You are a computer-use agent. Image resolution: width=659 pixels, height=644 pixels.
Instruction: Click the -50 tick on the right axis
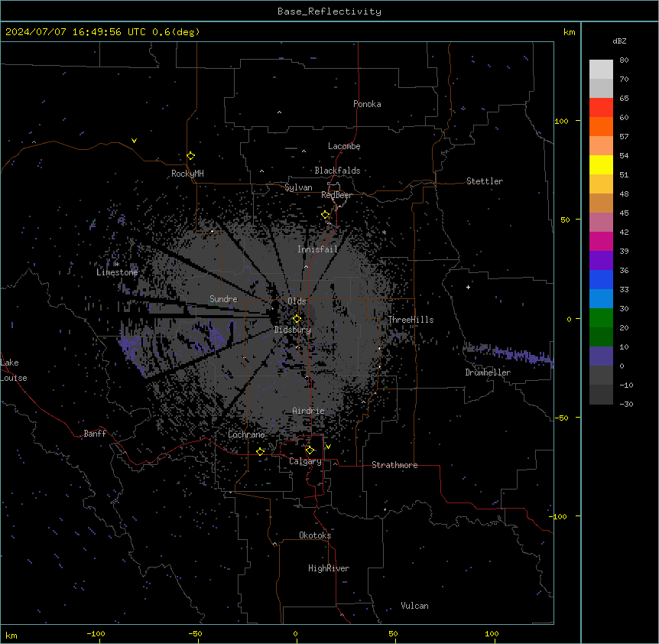click(x=561, y=418)
